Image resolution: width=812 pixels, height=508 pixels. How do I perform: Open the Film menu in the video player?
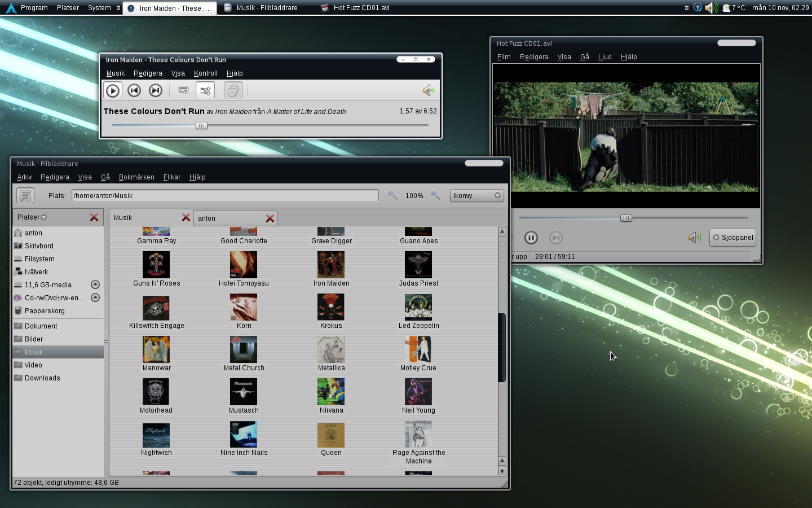coord(504,57)
